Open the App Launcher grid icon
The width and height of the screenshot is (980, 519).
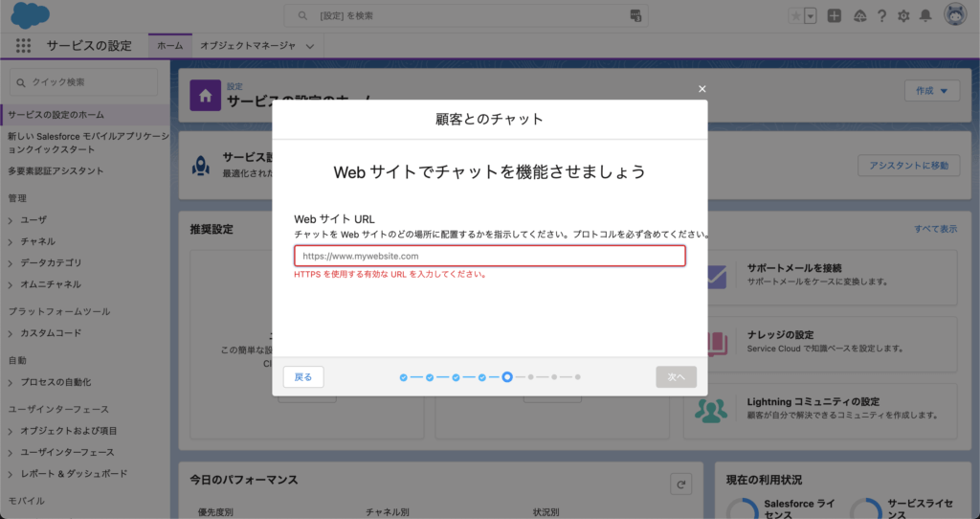tap(23, 46)
